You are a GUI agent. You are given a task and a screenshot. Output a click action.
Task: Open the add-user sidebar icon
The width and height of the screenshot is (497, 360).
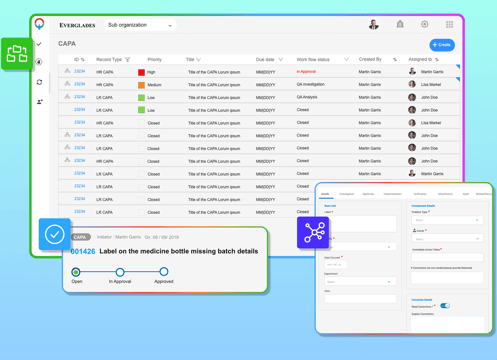[40, 102]
